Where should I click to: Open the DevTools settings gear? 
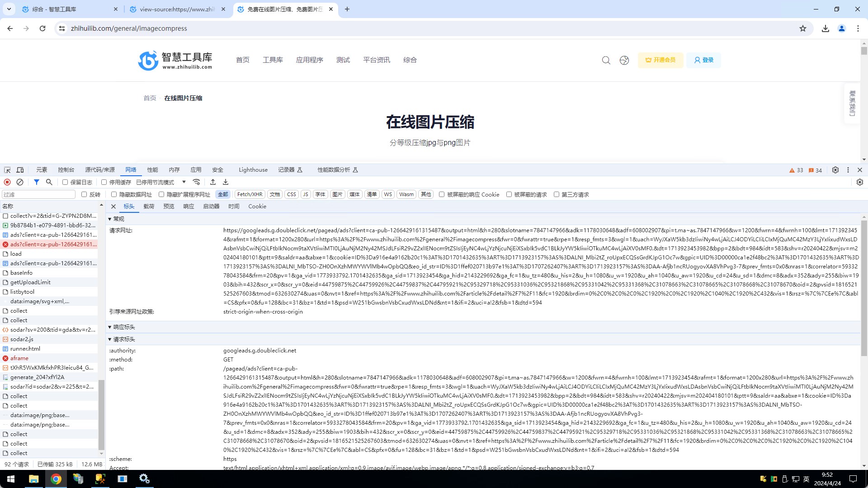click(x=835, y=170)
